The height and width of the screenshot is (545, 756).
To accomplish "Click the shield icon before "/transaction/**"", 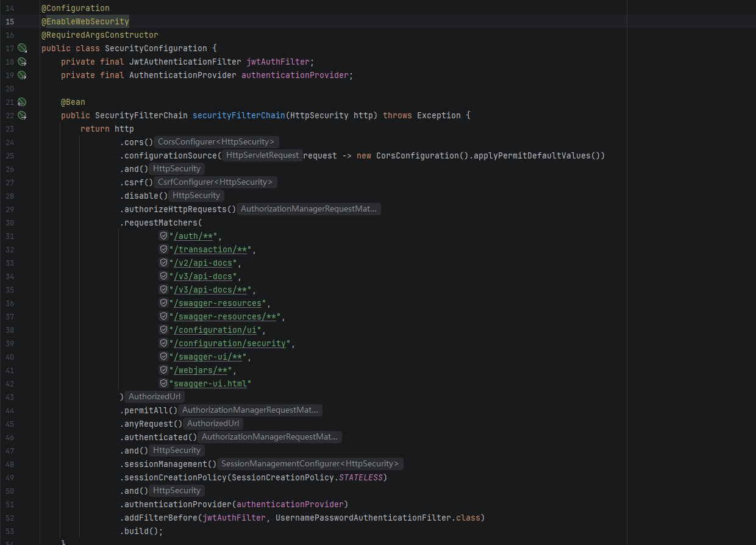I will pos(163,249).
